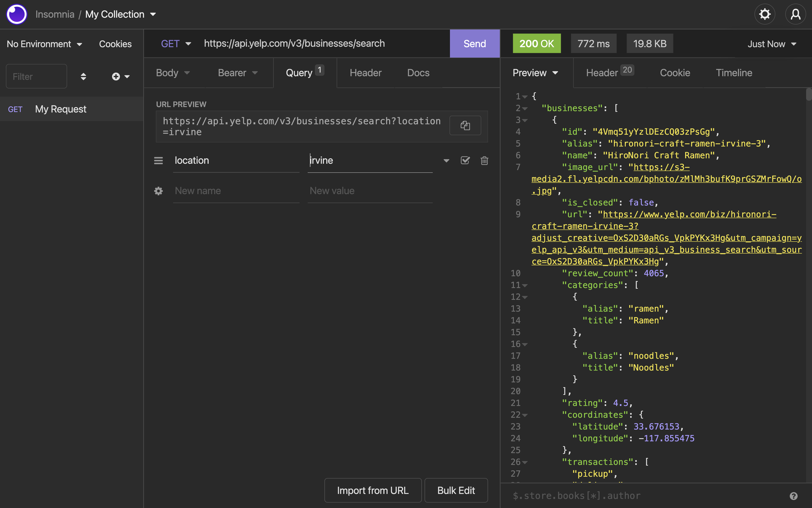Collapse the root object on line 1
Viewport: 812px width, 508px height.
(525, 97)
